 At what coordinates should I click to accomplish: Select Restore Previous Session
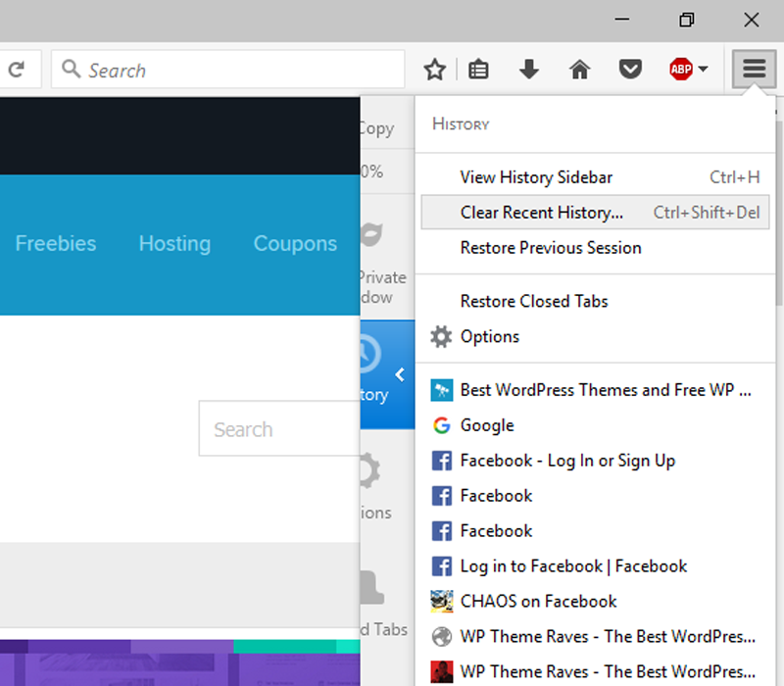coord(551,248)
